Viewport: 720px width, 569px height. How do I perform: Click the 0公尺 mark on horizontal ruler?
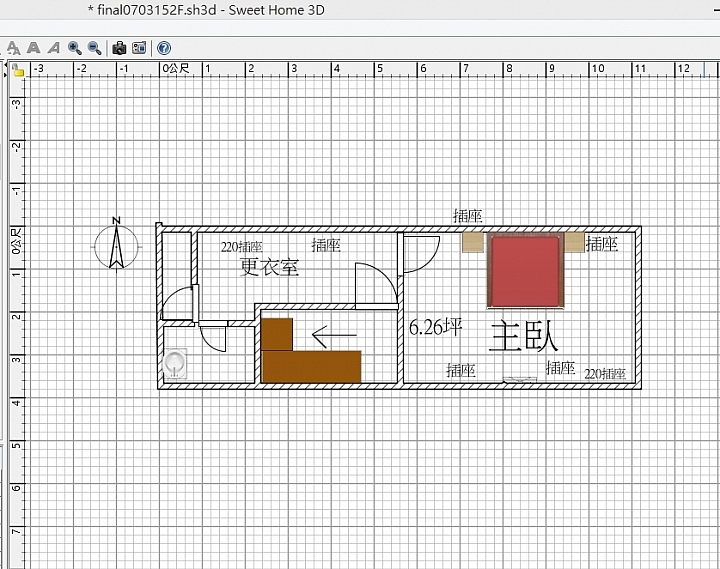click(x=176, y=69)
